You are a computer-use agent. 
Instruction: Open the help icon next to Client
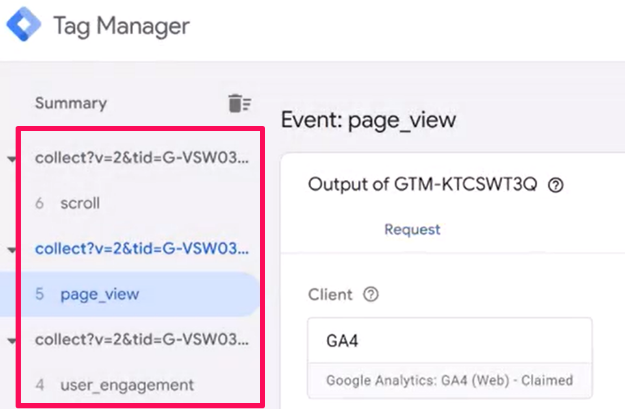[x=371, y=295]
